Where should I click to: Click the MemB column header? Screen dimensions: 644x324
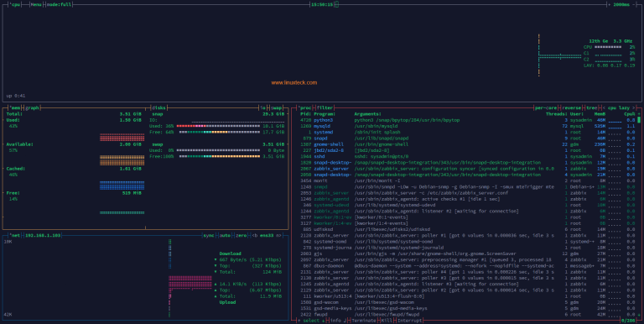tap(600, 114)
